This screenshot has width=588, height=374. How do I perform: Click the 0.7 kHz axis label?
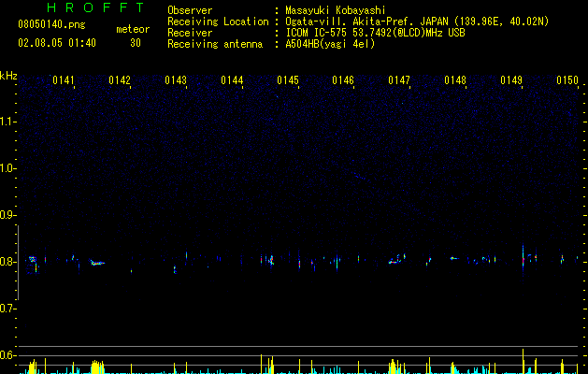click(7, 309)
